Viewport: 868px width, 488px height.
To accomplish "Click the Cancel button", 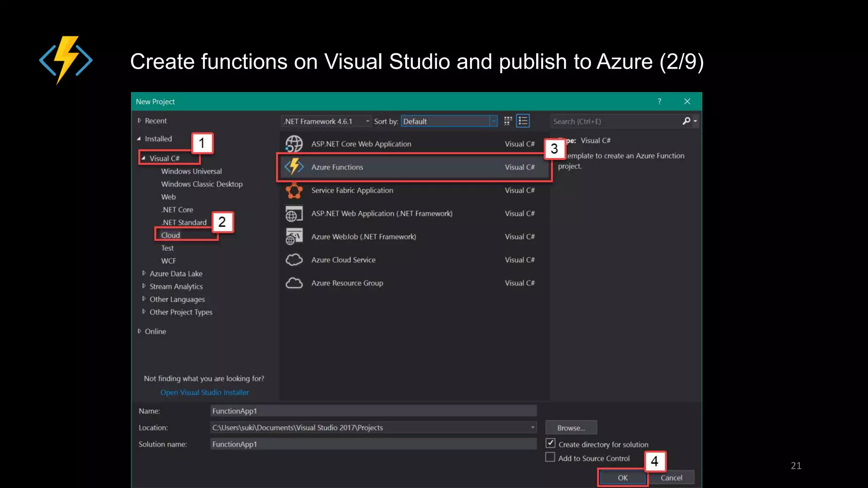I will click(671, 477).
